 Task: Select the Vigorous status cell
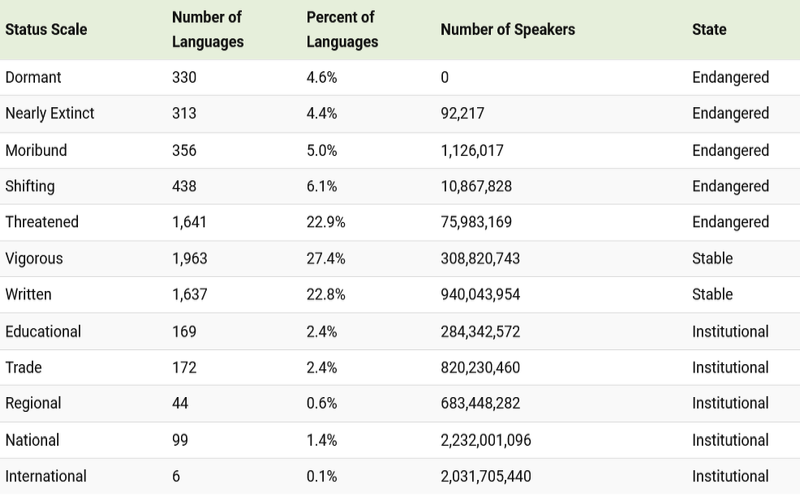pos(34,258)
